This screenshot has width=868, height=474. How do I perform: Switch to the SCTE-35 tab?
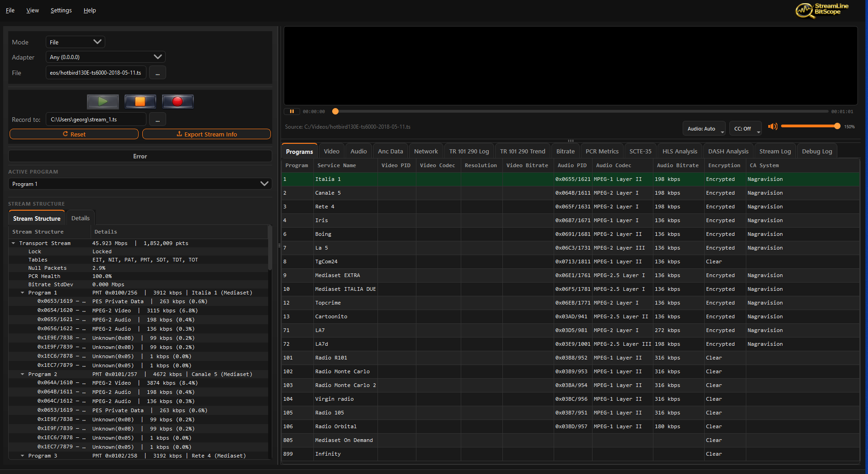click(640, 151)
